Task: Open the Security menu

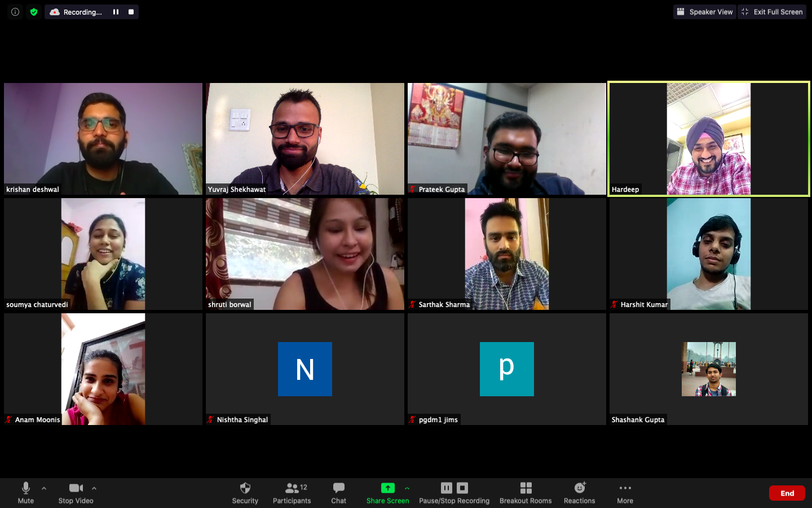Action: tap(245, 493)
